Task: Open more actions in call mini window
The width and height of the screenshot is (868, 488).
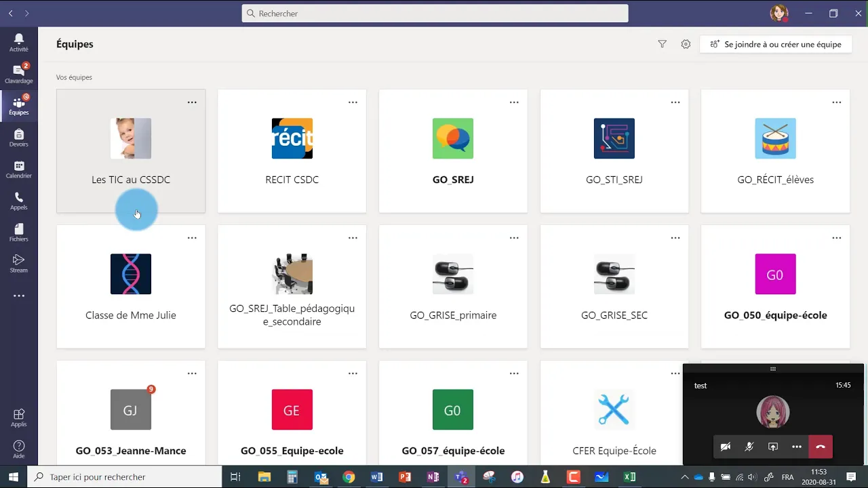Action: tap(797, 447)
